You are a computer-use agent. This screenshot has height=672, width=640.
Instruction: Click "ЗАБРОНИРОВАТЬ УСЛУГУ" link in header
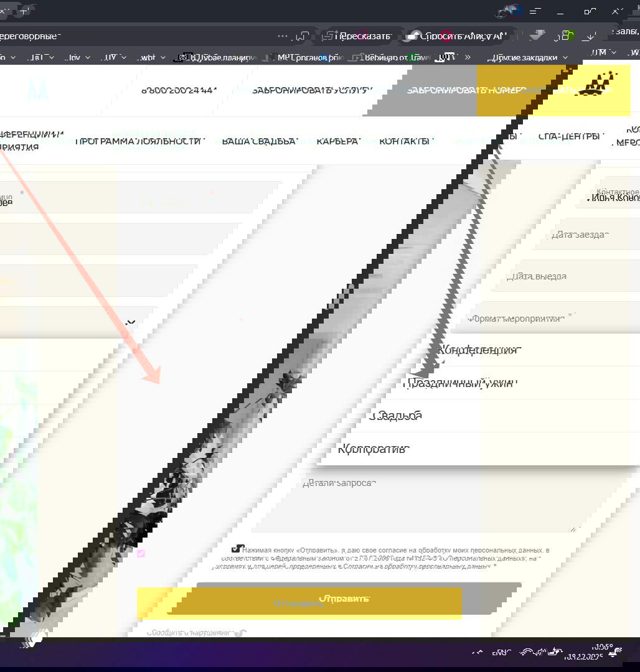pyautogui.click(x=311, y=90)
